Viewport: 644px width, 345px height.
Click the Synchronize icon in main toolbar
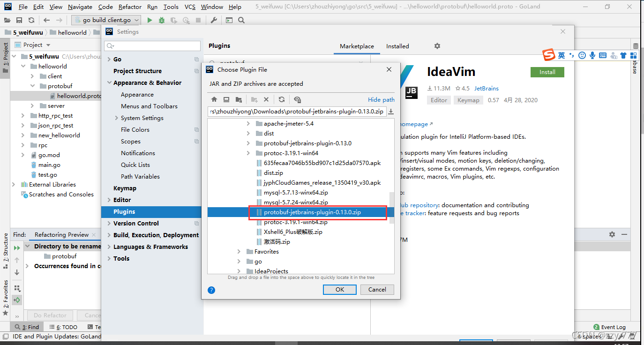click(31, 20)
